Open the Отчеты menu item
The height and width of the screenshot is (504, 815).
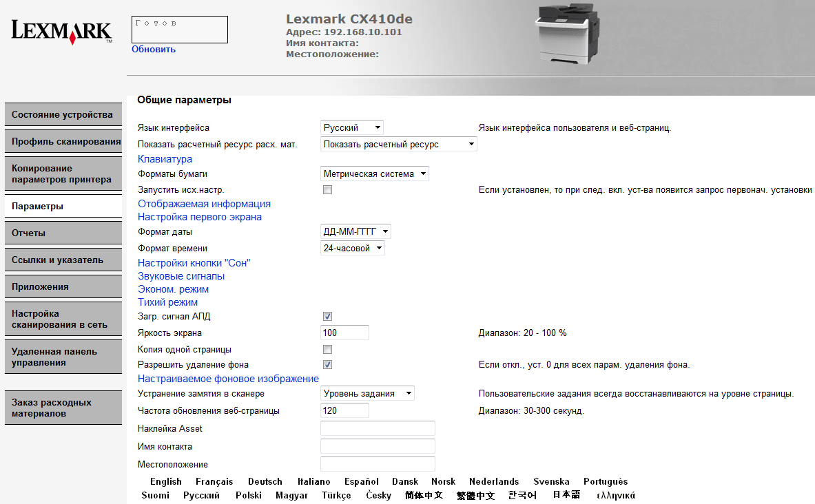pyautogui.click(x=63, y=233)
